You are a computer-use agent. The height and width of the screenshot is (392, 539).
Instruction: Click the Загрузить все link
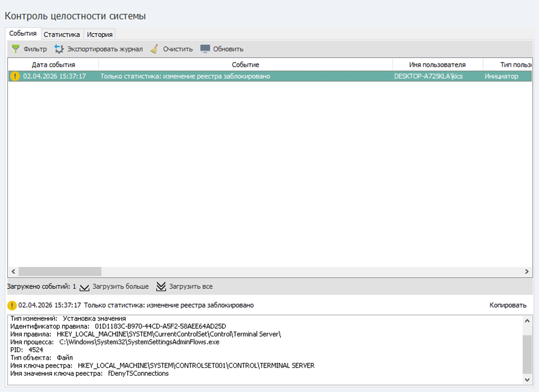pyautogui.click(x=191, y=287)
